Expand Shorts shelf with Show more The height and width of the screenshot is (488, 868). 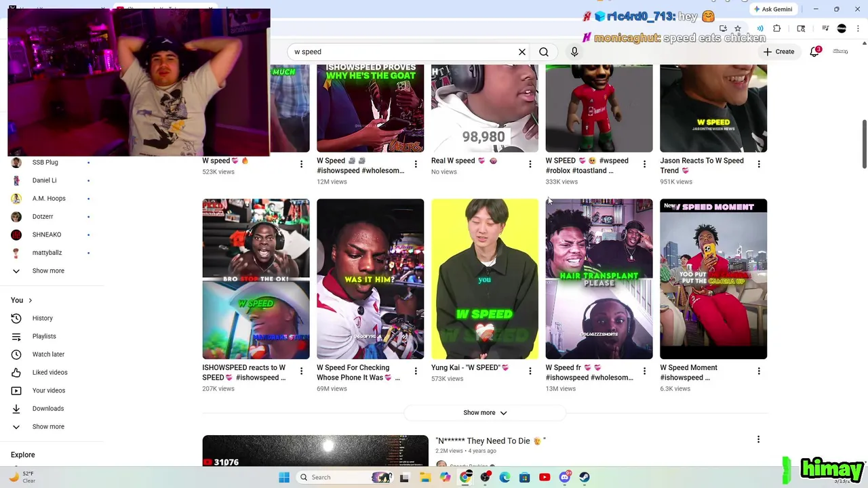click(485, 413)
